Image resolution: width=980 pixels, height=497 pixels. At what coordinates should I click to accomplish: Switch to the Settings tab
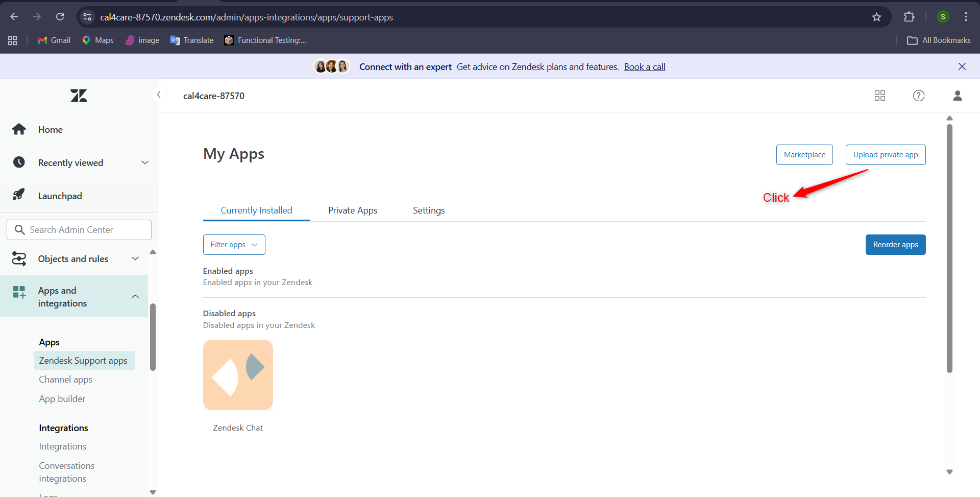point(429,210)
